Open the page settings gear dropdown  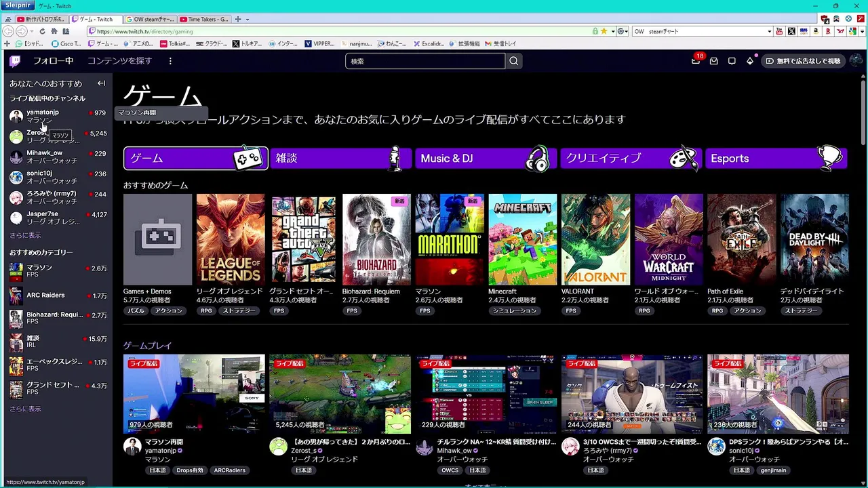pos(622,31)
